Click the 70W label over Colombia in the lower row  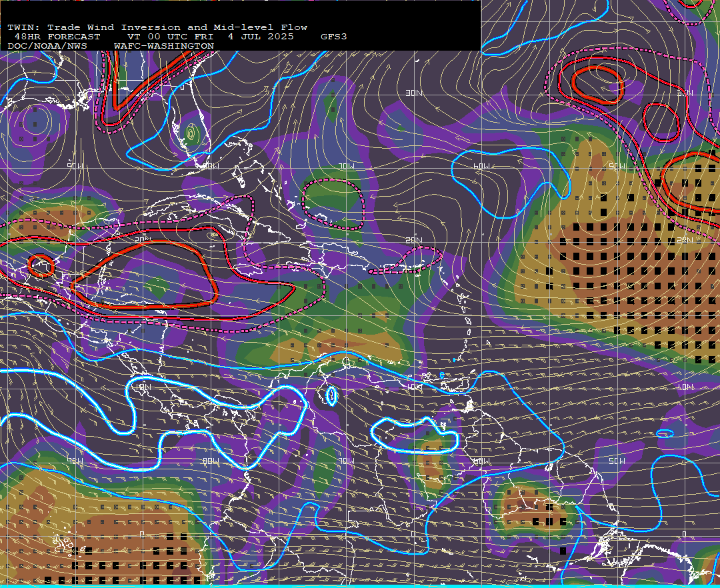pos(346,461)
